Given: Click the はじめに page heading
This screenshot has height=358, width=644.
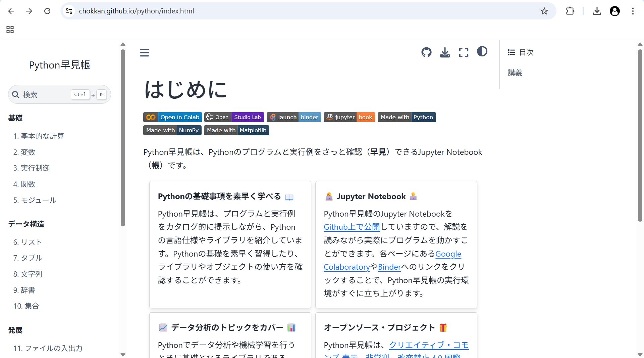Looking at the screenshot, I should pyautogui.click(x=185, y=90).
